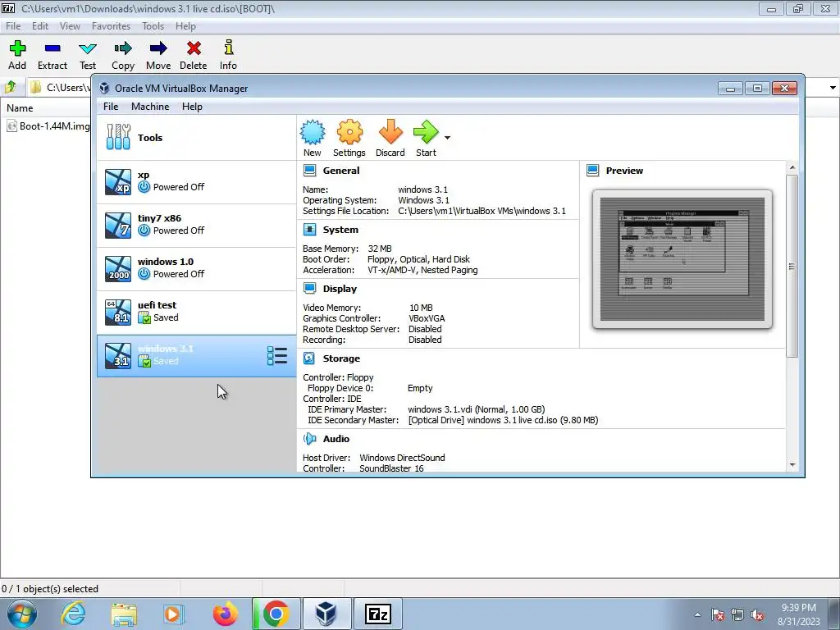Start the VM with green arrow

tap(426, 138)
